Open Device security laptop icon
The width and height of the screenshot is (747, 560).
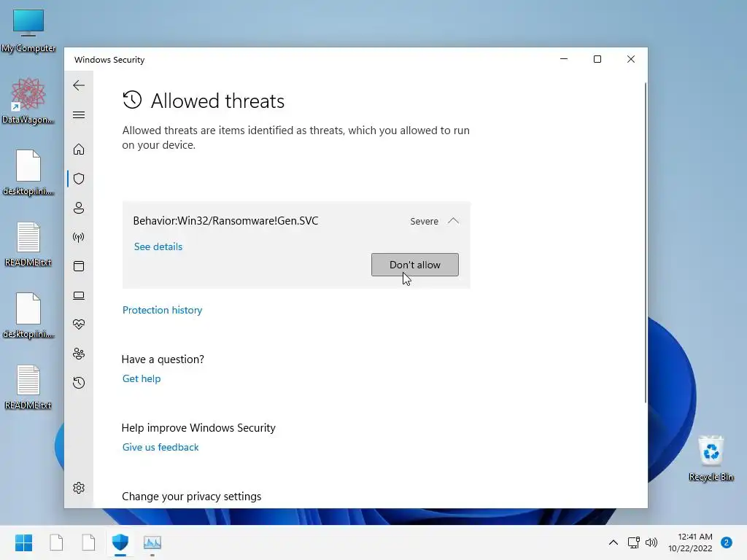[x=79, y=296]
